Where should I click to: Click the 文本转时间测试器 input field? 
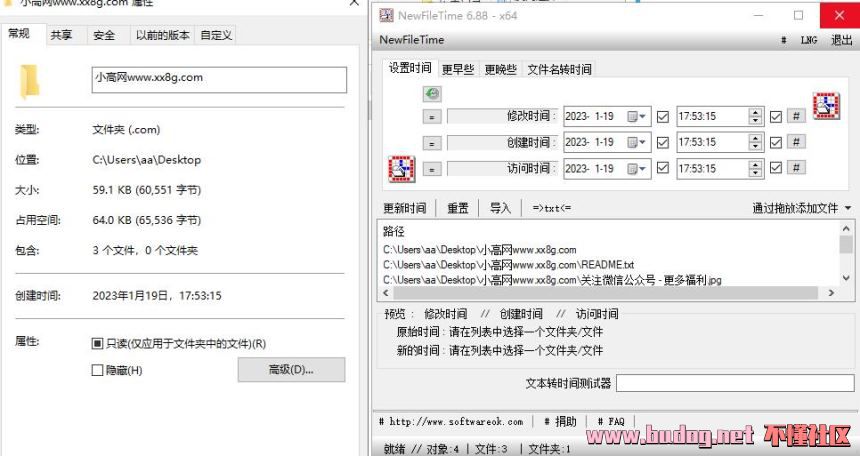[735, 383]
